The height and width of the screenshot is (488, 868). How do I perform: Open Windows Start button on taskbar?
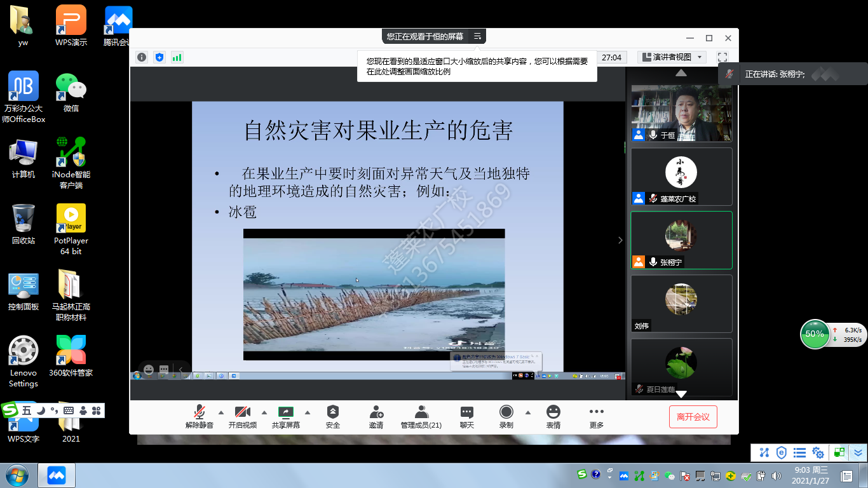coord(16,475)
